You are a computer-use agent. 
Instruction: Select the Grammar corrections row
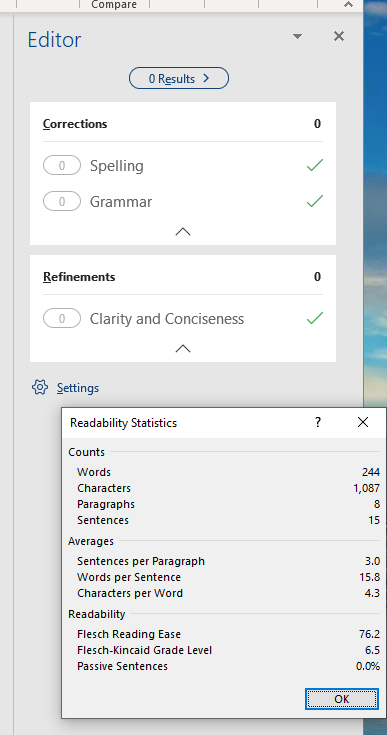[x=183, y=202]
